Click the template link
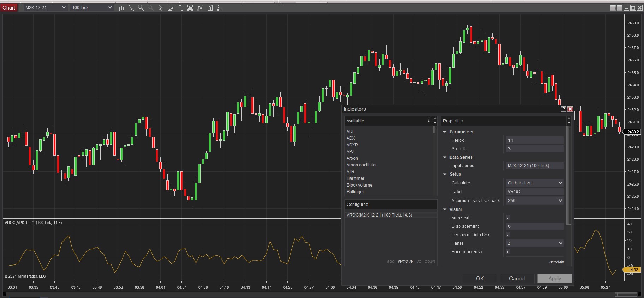The height and width of the screenshot is (298, 644). [557, 261]
